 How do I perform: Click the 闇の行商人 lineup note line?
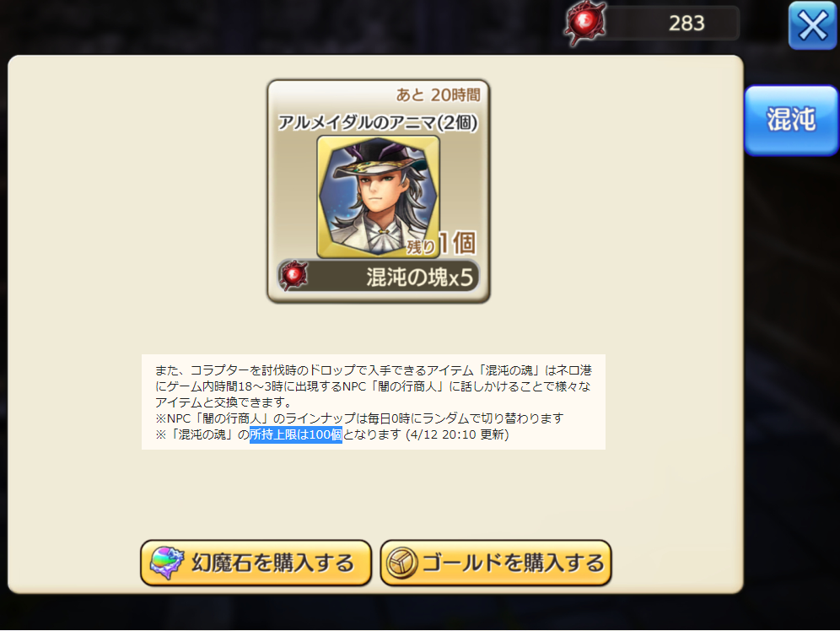[359, 418]
